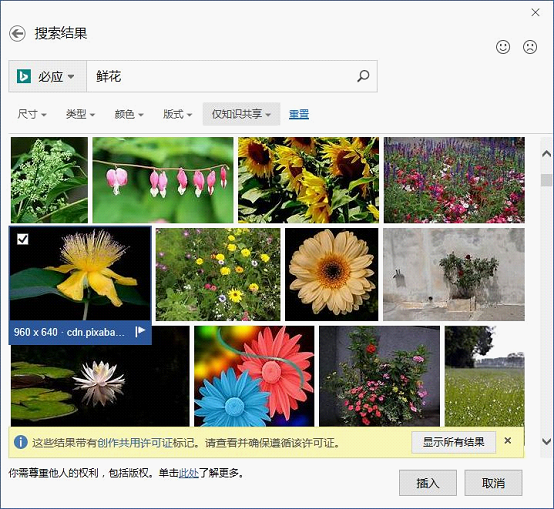Click the 重置 reset link
This screenshot has height=509, width=554.
299,114
